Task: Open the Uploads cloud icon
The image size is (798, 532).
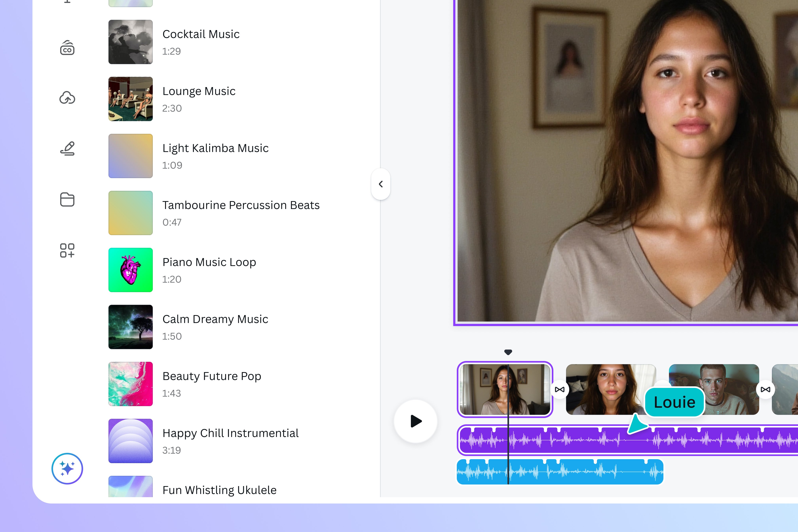Action: 67,98
